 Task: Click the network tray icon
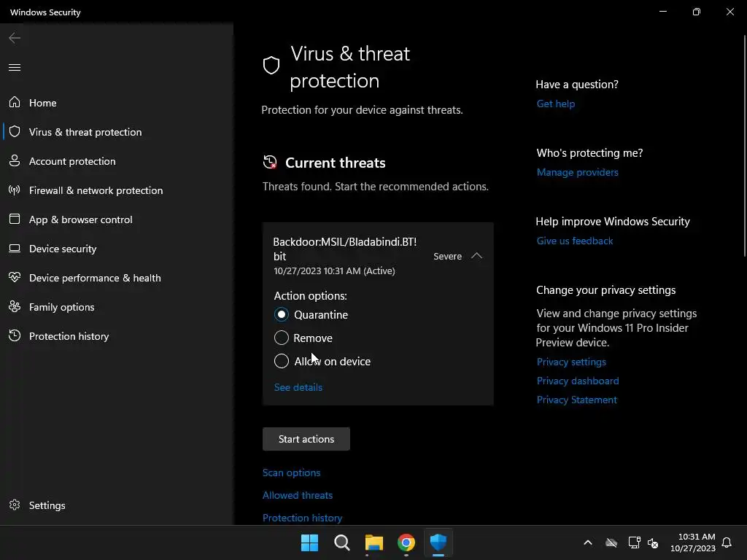pos(634,542)
